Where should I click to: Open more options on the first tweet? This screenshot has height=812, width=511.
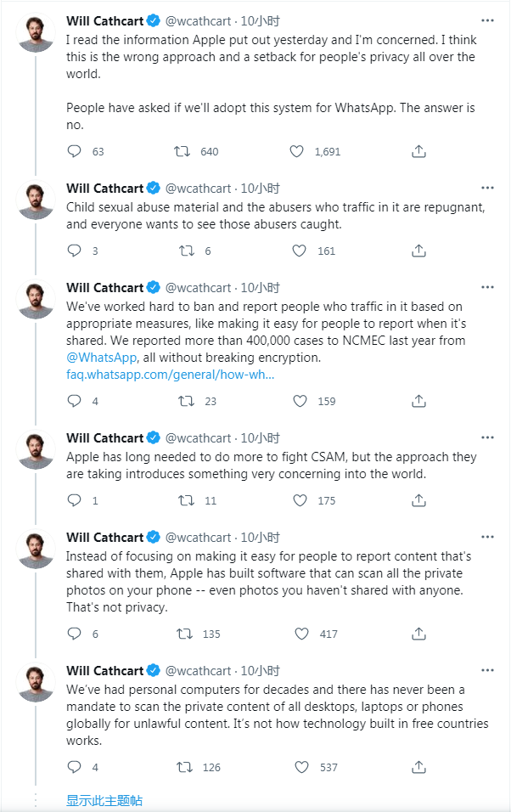coord(487,20)
